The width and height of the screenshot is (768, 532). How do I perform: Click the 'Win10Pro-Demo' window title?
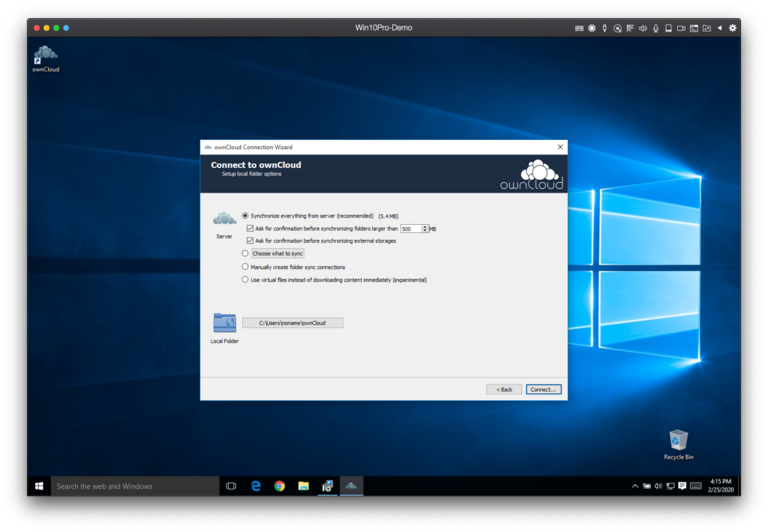coord(383,28)
